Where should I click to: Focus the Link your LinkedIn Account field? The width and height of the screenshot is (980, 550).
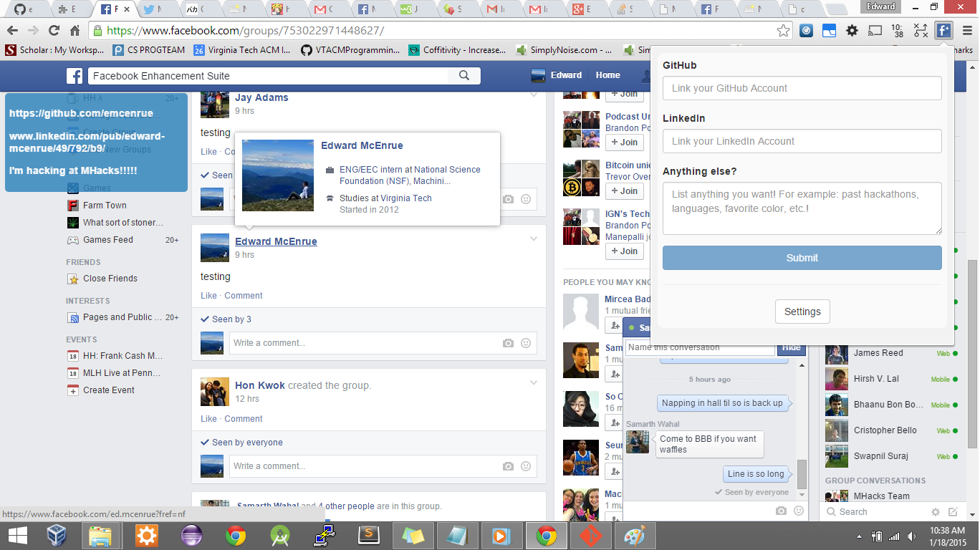[802, 141]
